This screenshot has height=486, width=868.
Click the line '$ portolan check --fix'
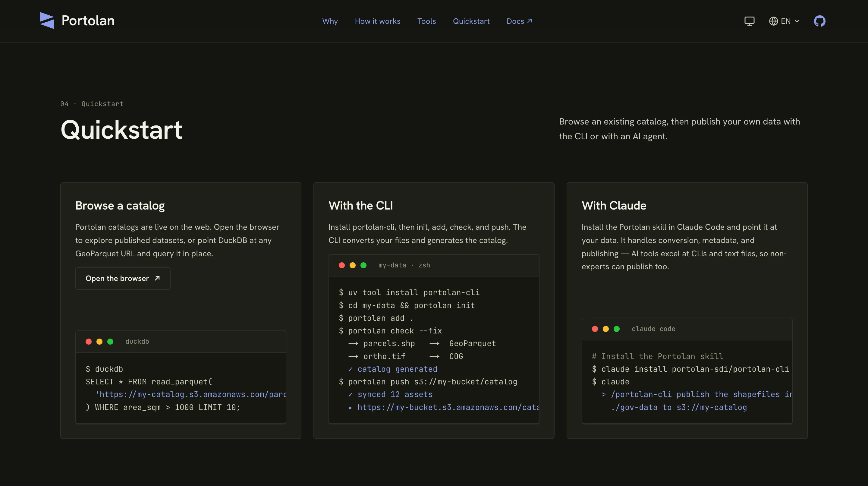[390, 331]
